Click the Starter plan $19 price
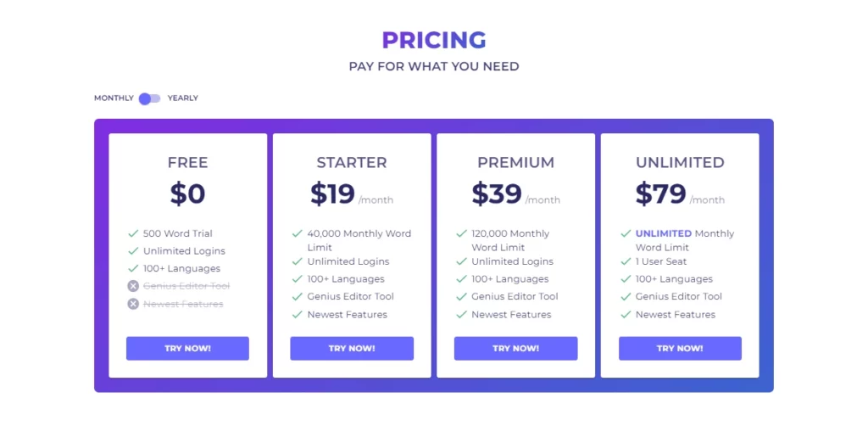868x426 pixels. (x=332, y=193)
